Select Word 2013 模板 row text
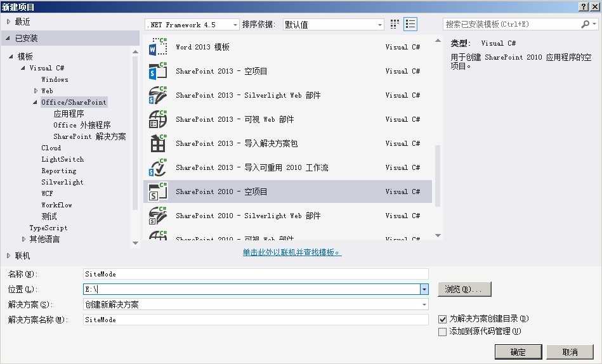Image resolution: width=602 pixels, height=364 pixels. tap(202, 47)
